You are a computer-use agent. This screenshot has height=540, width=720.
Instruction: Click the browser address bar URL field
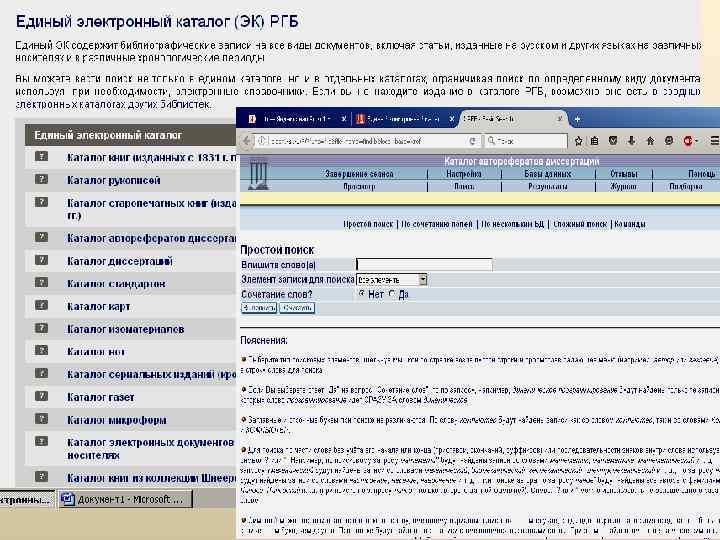(367, 141)
